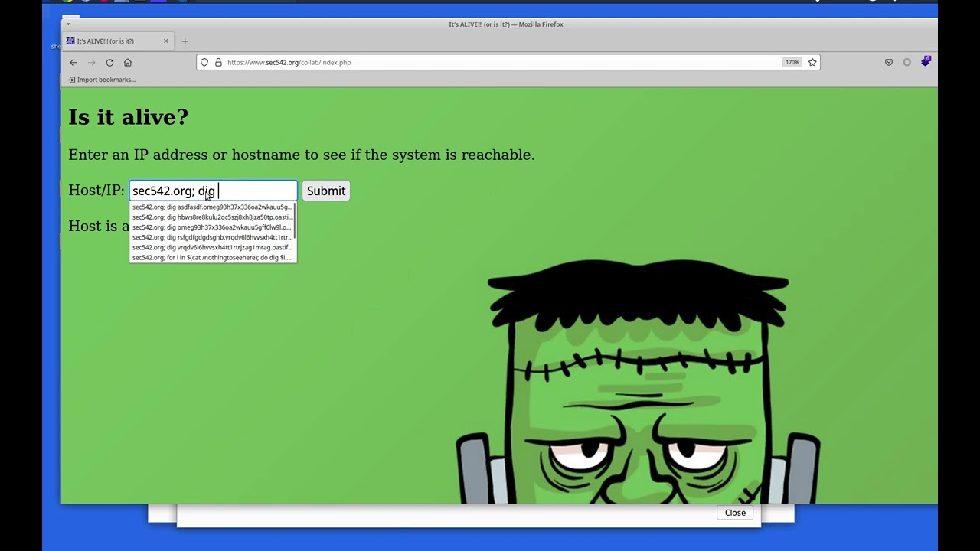This screenshot has height=551, width=980.
Task: Select the It's ALIVE!!! (or is it?) tab
Action: 119,41
